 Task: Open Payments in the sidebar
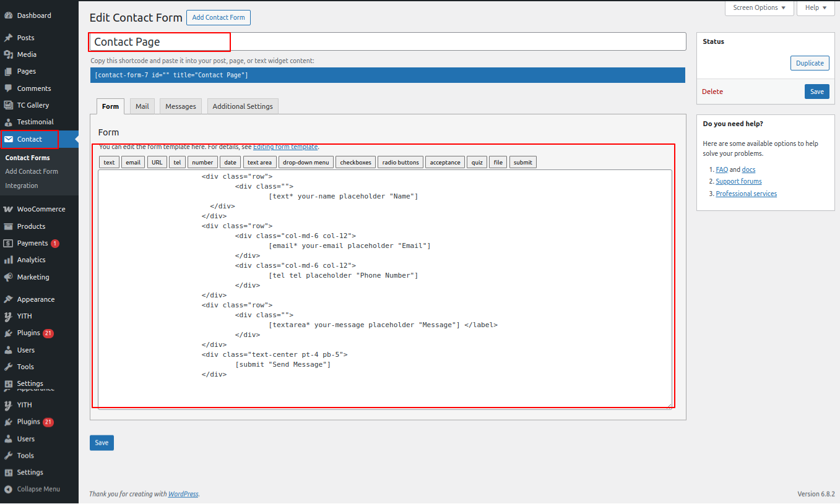pos(32,243)
